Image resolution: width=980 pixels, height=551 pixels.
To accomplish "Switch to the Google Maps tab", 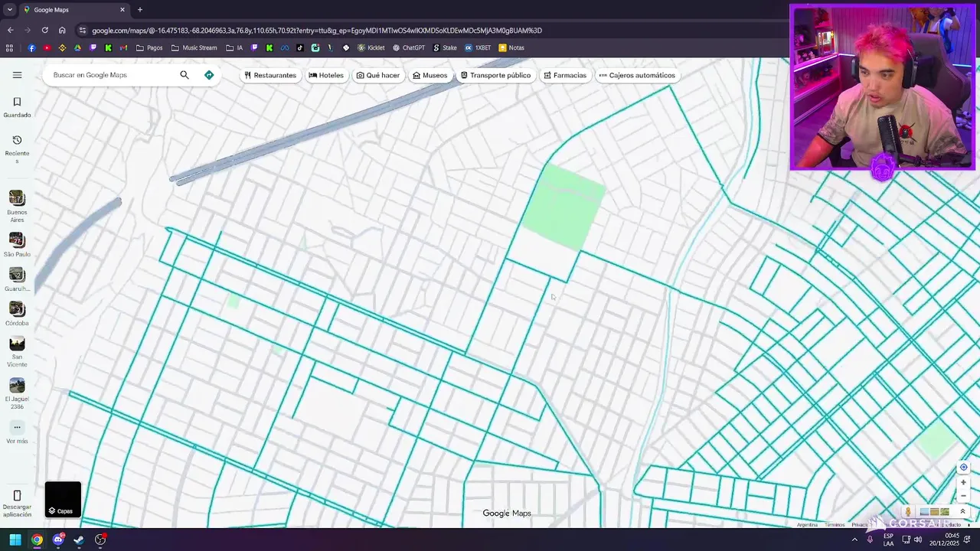I will coord(74,10).
